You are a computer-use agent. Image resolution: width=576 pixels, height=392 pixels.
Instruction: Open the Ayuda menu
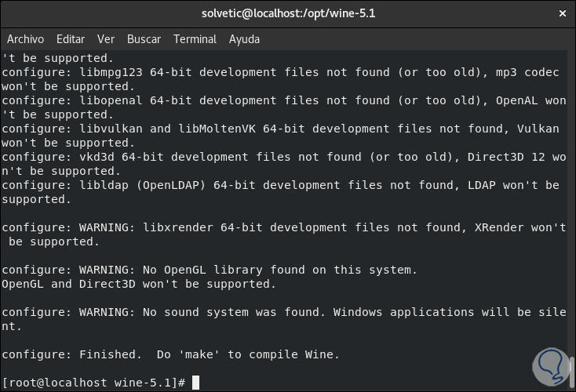244,39
